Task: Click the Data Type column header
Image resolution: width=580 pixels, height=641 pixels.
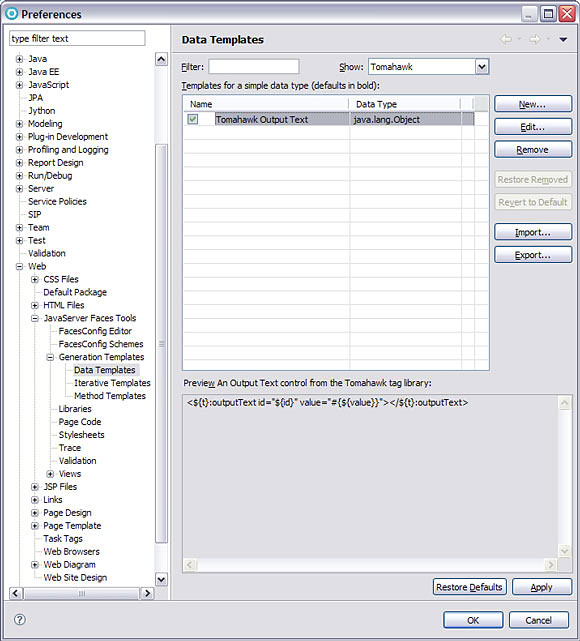Action: pos(405,104)
